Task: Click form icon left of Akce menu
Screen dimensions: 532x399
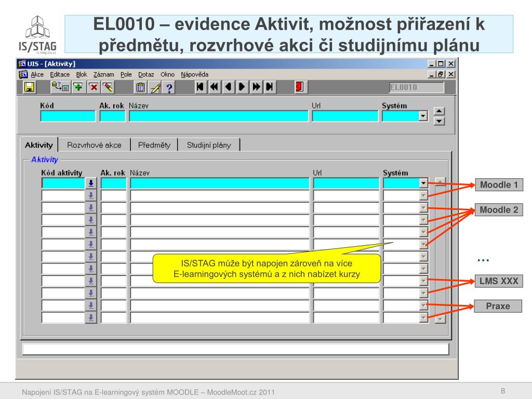Action: pyautogui.click(x=23, y=74)
